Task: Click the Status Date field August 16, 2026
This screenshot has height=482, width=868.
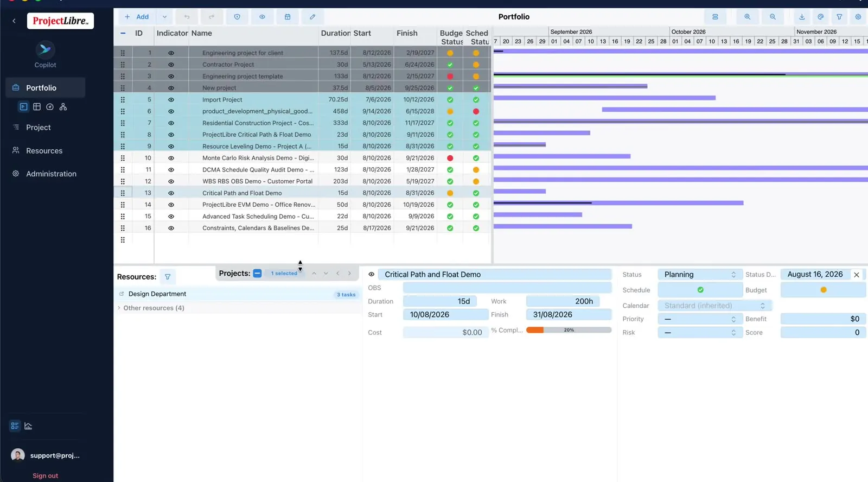Action: coord(815,275)
